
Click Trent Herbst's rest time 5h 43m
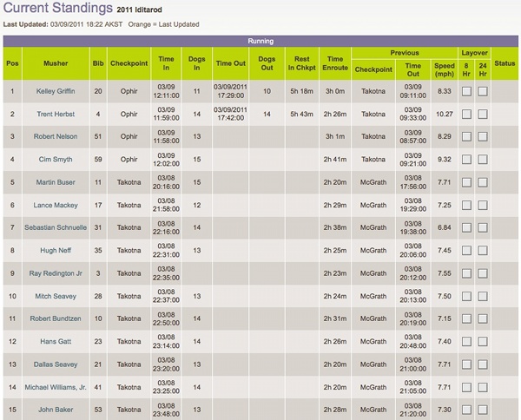pos(301,114)
